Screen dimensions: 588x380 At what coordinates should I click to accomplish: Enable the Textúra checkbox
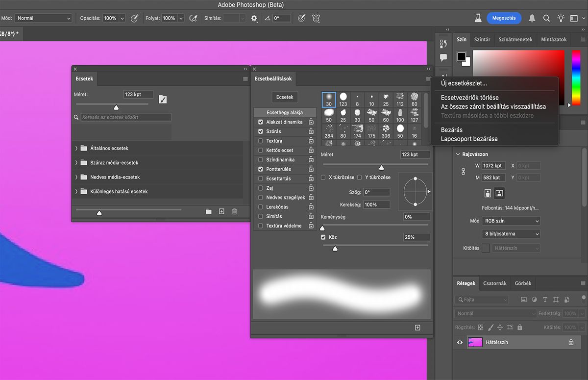point(261,141)
